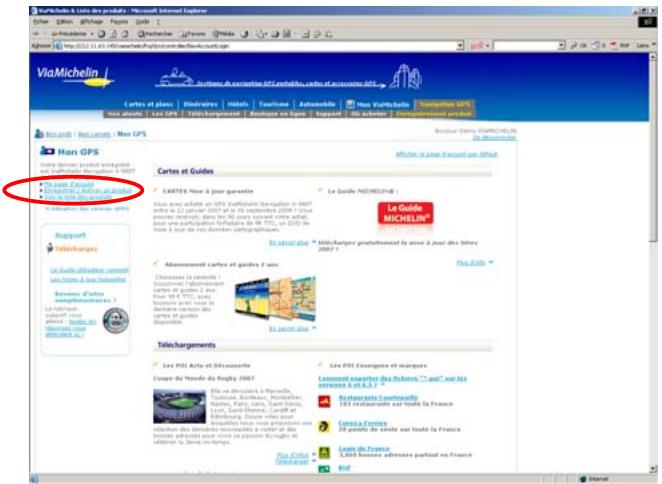Click the Restaurants Courtepaille link
662x484 pixels.
pyautogui.click(x=378, y=397)
